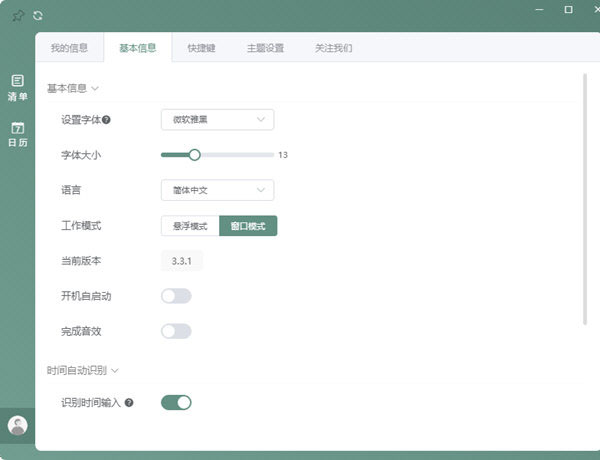Toggle the 开机自启动 switch
Viewport: 600px width, 460px height.
pyautogui.click(x=176, y=296)
